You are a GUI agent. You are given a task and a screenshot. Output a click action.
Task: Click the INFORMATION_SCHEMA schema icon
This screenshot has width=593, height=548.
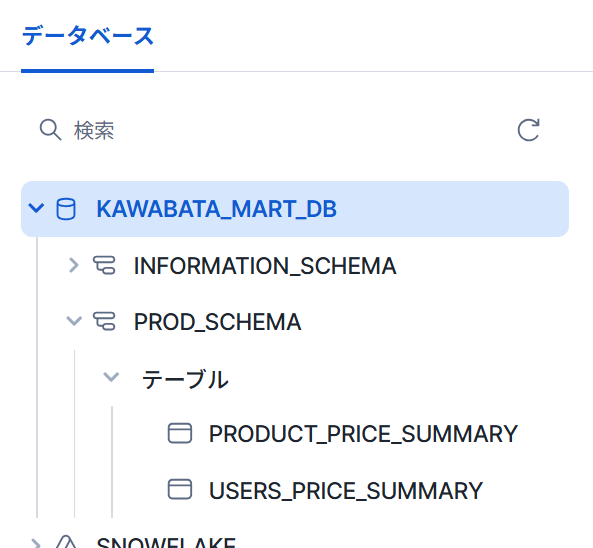point(104,265)
